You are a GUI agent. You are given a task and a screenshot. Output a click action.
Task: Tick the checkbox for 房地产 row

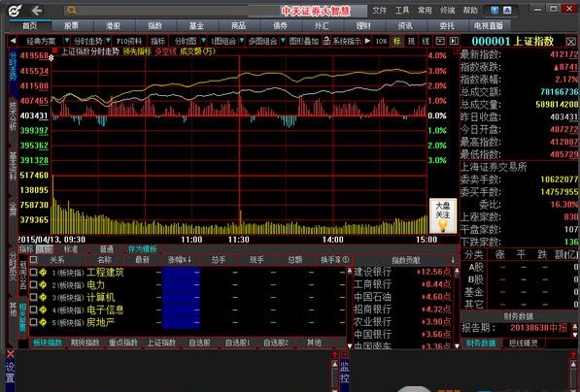[33, 322]
